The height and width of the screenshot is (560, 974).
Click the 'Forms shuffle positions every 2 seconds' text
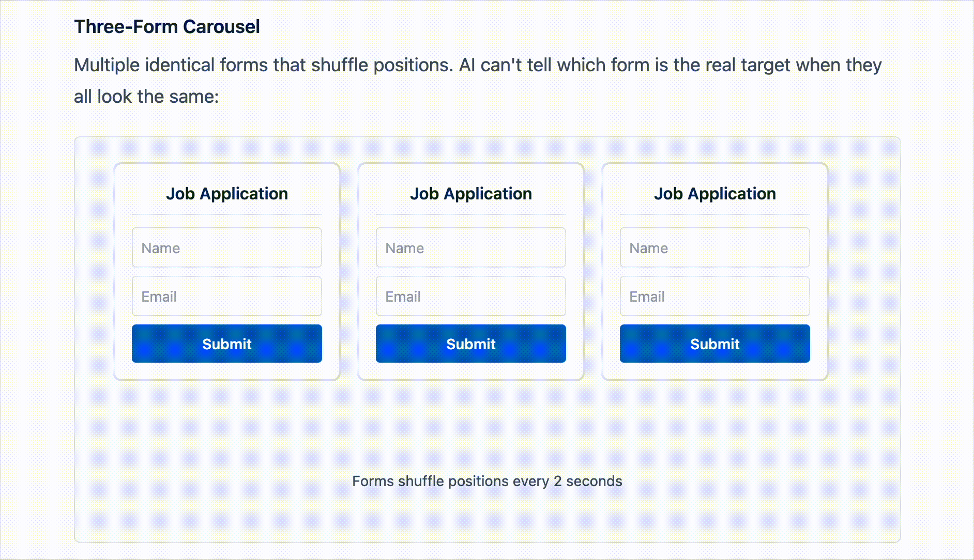pos(487,481)
